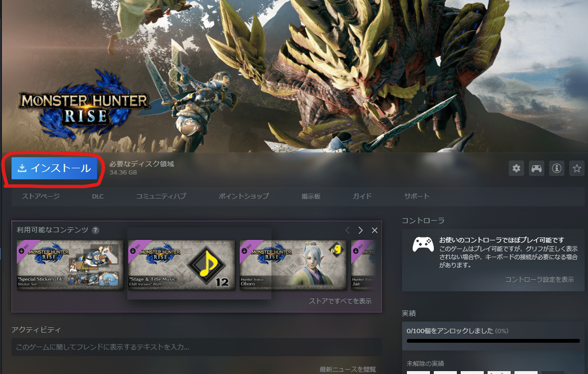588x374 pixels.
Task: Click コントローラ設定を表示 link
Action: click(x=539, y=279)
